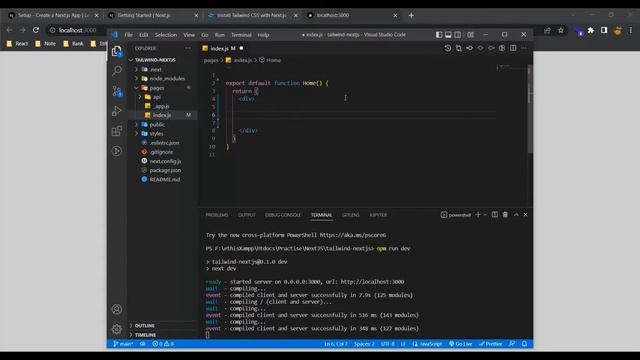This screenshot has height=360, width=640.
Task: Open the Search view in the activity bar
Action: pos(117,71)
